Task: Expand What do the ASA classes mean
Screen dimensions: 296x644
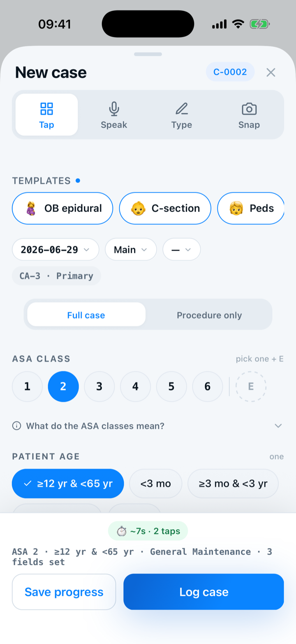Action: (x=148, y=426)
